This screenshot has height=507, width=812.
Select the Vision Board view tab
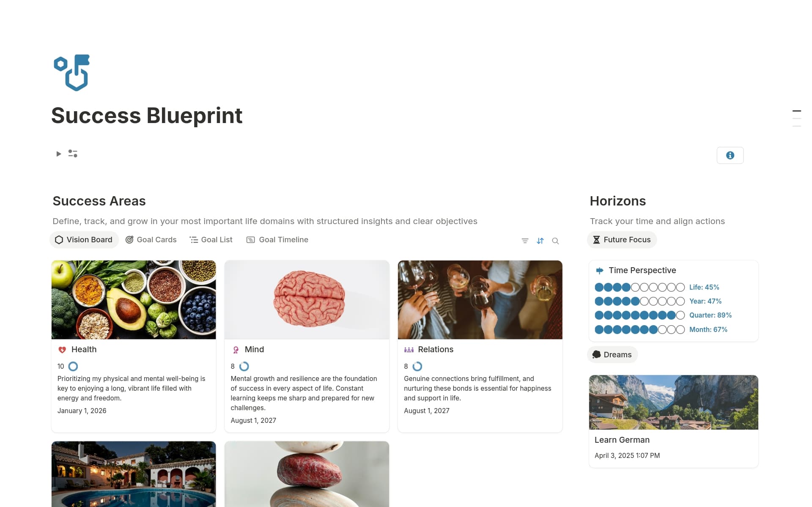point(84,239)
